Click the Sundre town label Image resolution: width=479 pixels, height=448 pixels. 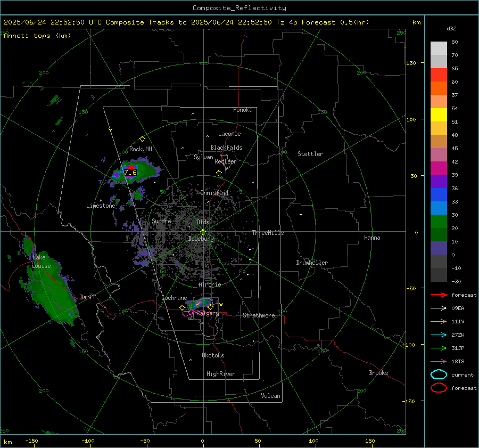click(x=162, y=221)
